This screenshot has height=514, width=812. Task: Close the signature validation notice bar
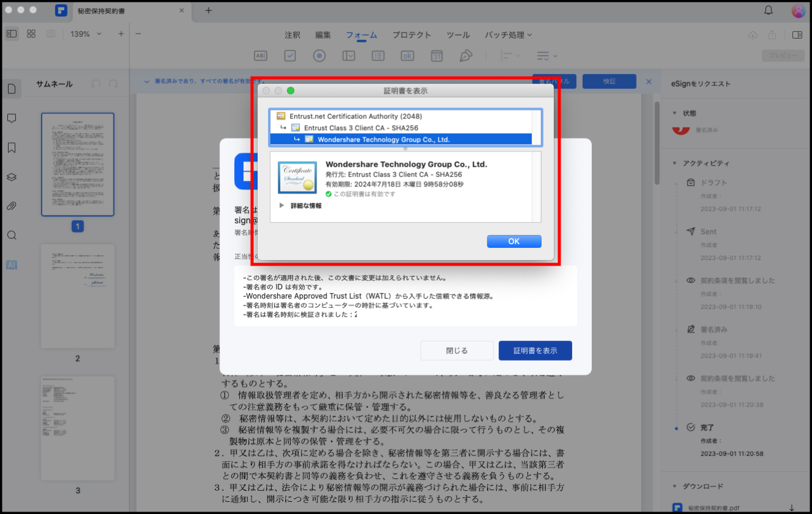coord(649,81)
